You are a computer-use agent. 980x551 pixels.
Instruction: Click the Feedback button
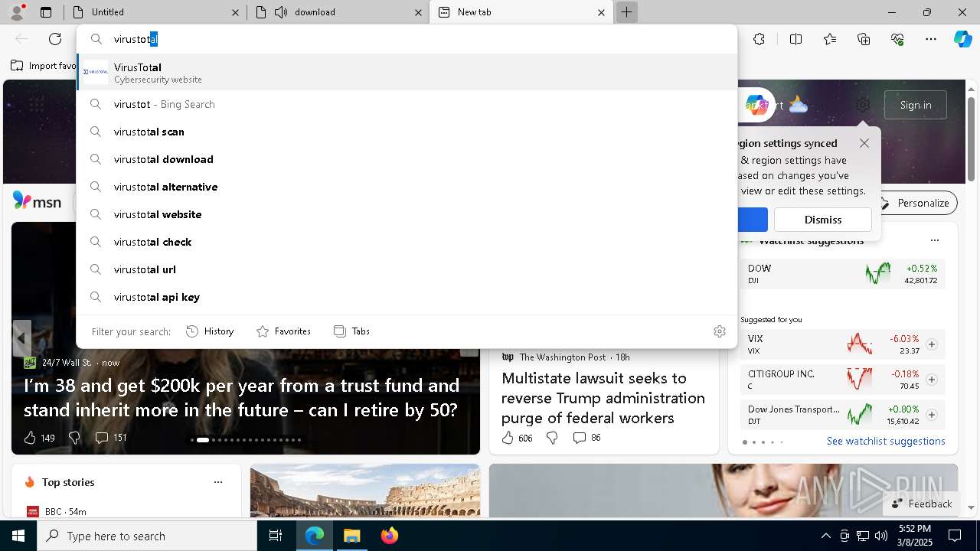pos(922,504)
